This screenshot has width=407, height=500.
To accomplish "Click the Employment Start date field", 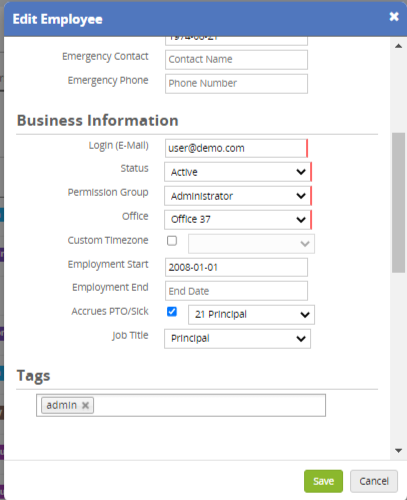I will point(236,267).
